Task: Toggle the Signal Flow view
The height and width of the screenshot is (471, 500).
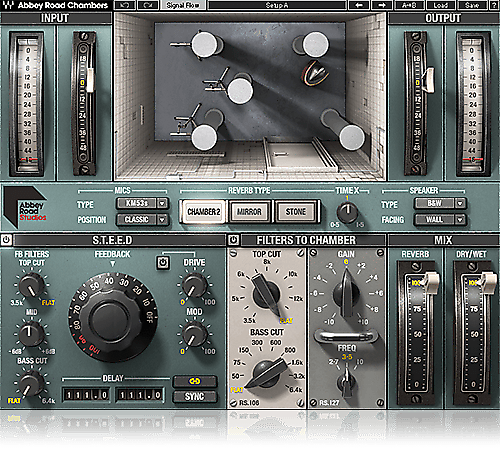Action: pyautogui.click(x=183, y=5)
